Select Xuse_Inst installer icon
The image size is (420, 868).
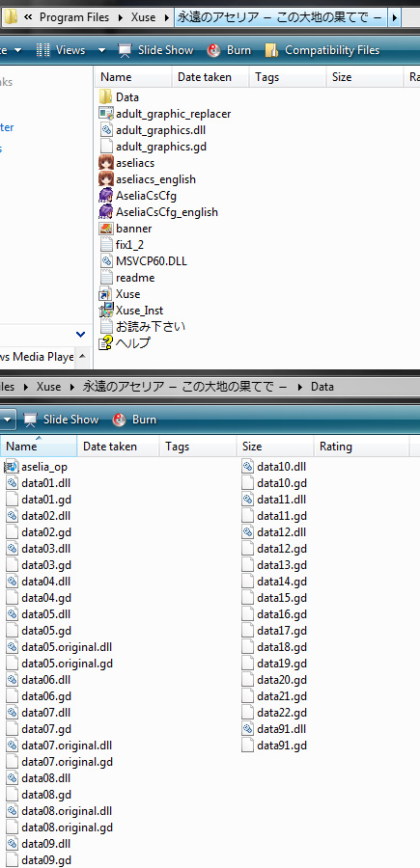106,311
